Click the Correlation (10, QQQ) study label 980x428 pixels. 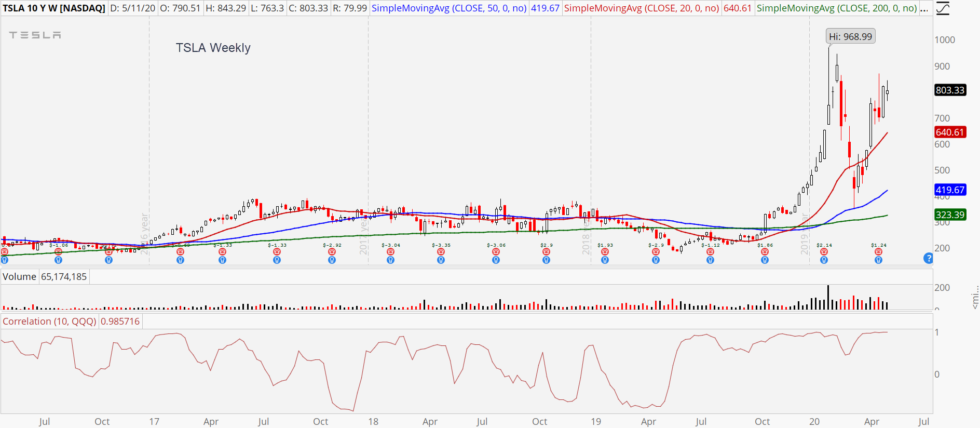[x=49, y=322]
